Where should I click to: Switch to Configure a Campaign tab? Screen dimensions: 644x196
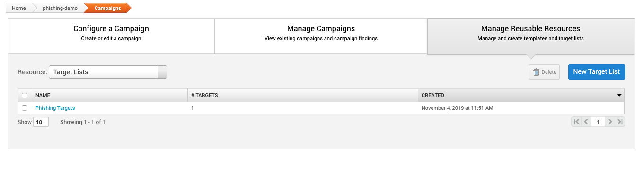pos(111,33)
